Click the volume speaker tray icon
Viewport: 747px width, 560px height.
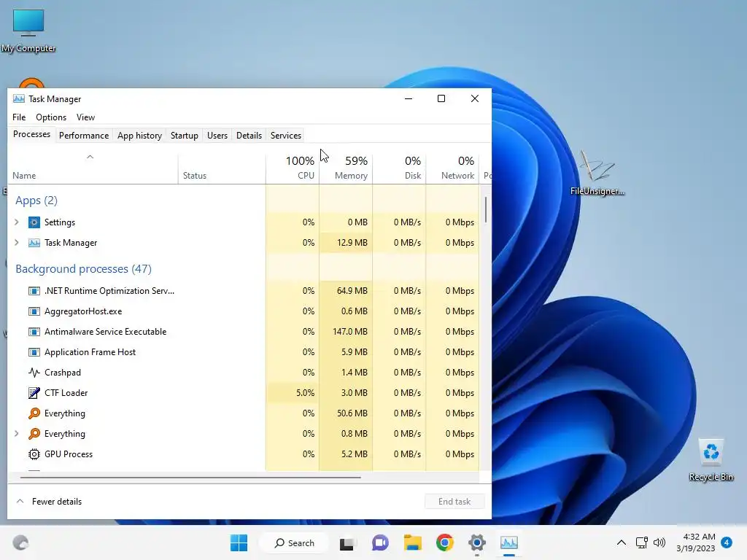659,542
